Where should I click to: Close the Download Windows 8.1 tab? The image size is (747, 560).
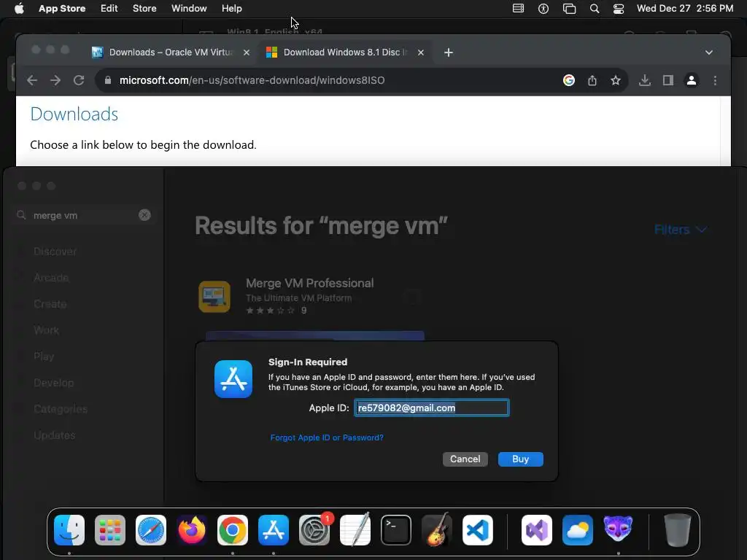[x=421, y=52]
